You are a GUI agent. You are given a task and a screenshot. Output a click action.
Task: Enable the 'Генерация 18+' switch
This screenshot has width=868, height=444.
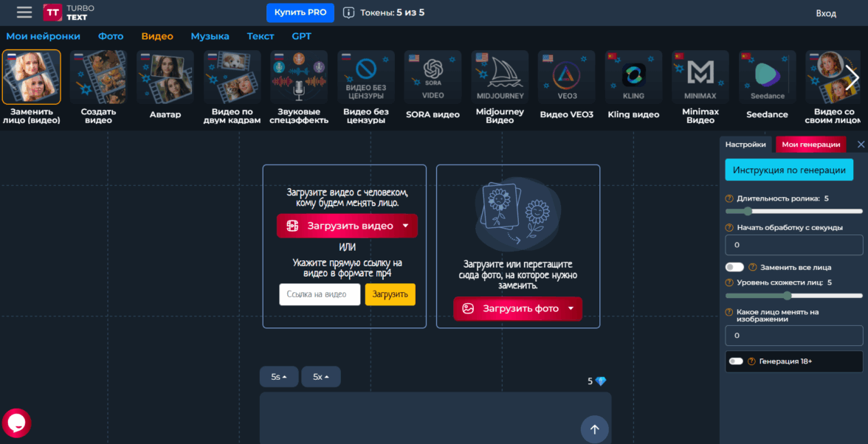736,361
